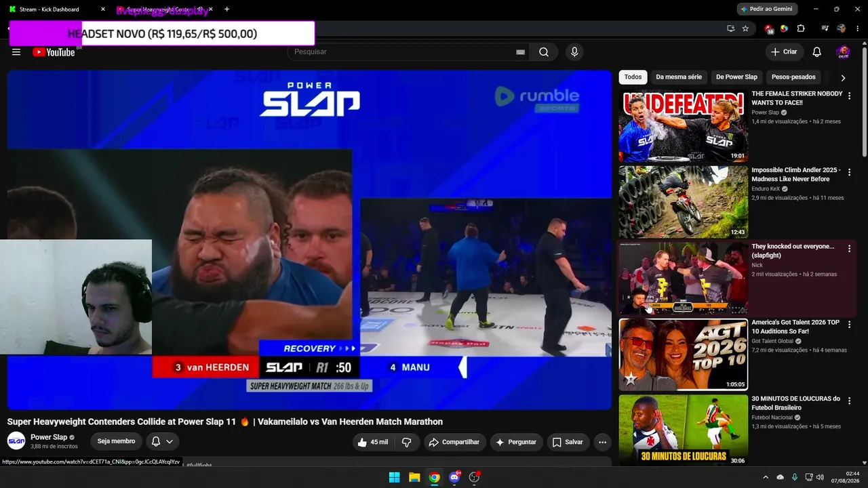868x488 pixels.
Task: Open the on-screen keyboard icon in search
Action: point(520,52)
